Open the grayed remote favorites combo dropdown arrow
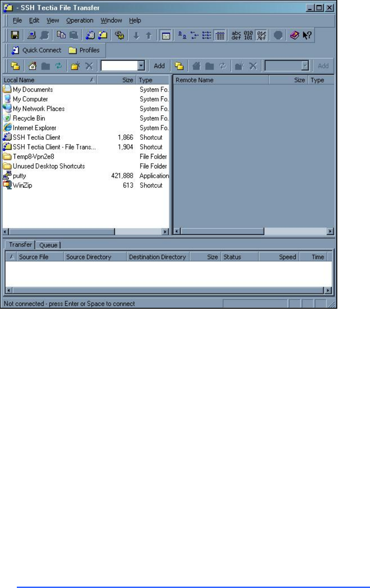 tap(305, 66)
